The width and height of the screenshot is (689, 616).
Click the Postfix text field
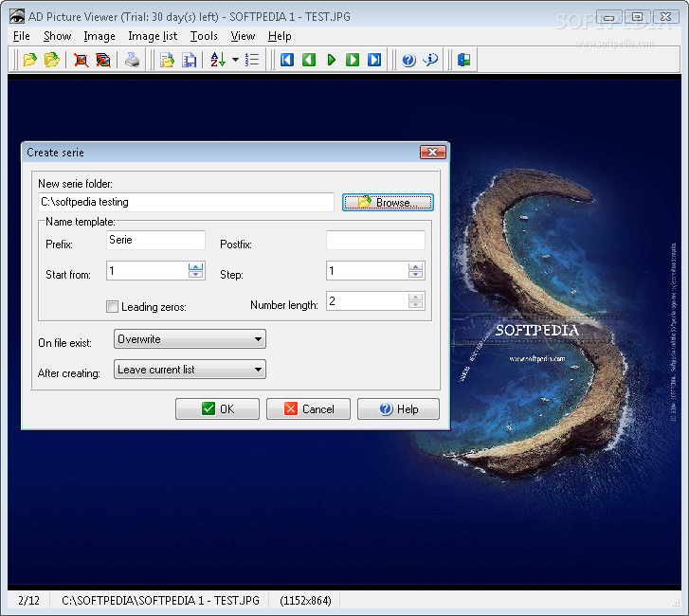pos(375,240)
